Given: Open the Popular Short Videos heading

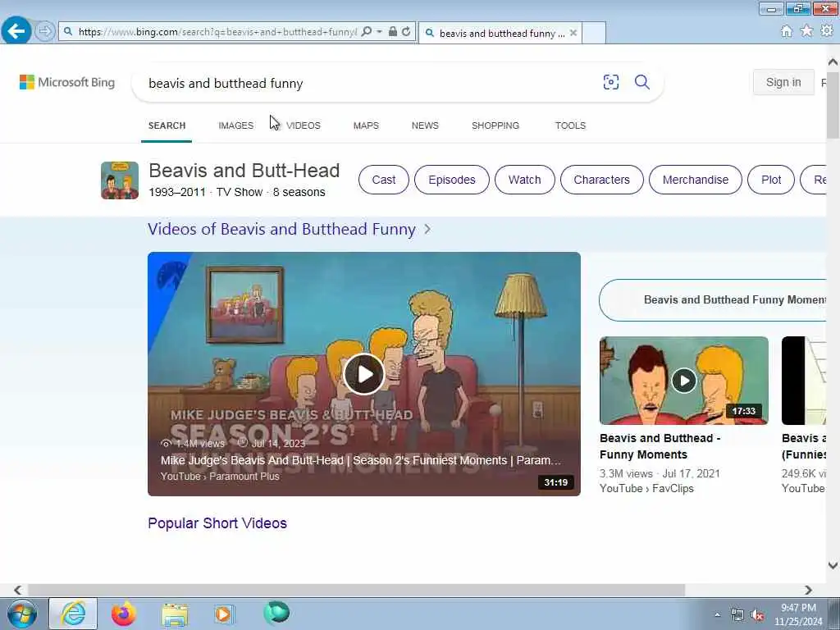Looking at the screenshot, I should point(217,523).
